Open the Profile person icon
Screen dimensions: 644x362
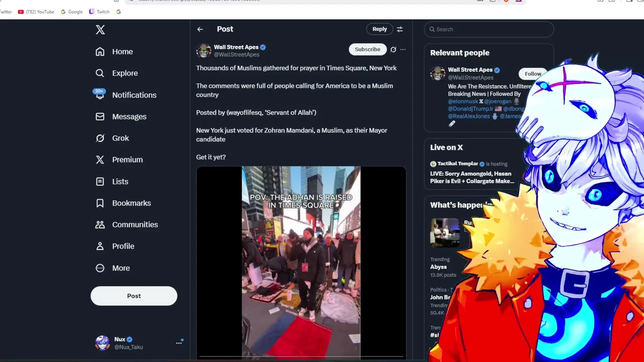click(x=100, y=246)
